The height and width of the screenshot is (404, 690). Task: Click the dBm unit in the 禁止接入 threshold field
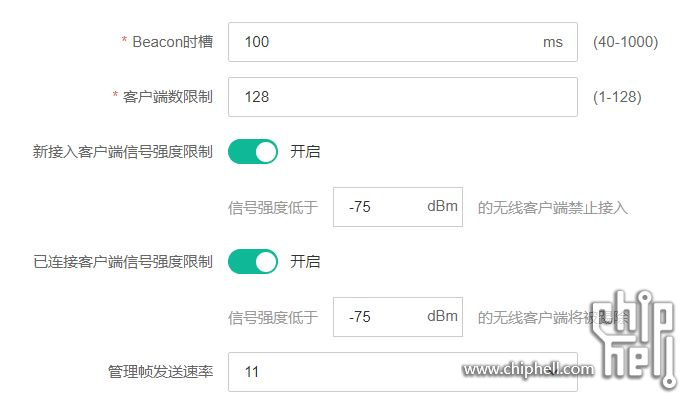point(442,206)
